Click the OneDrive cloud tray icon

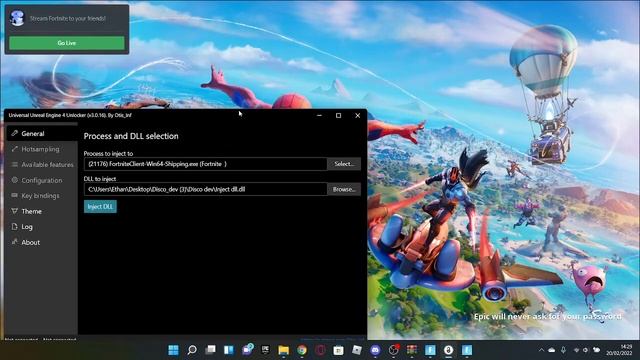point(552,350)
